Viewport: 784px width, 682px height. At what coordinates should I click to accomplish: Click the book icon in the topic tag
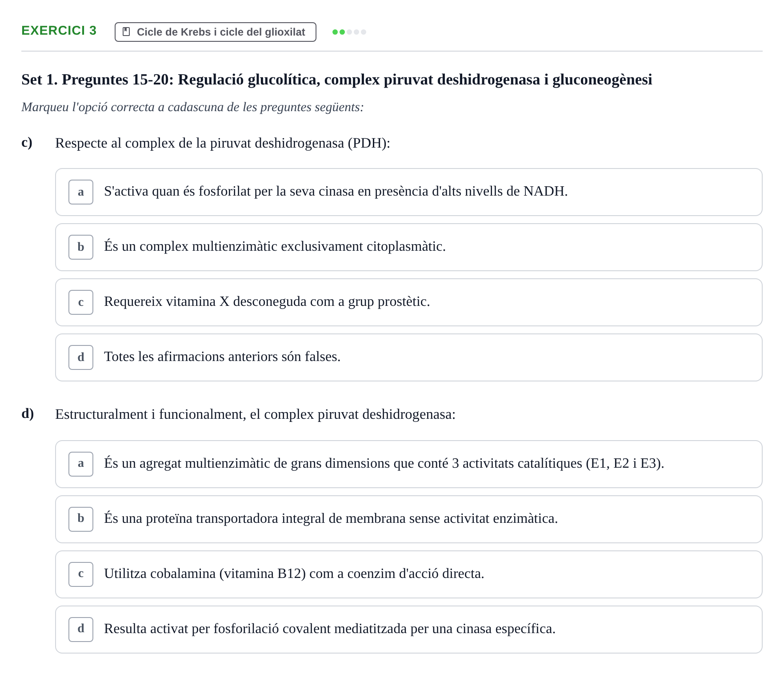[126, 32]
